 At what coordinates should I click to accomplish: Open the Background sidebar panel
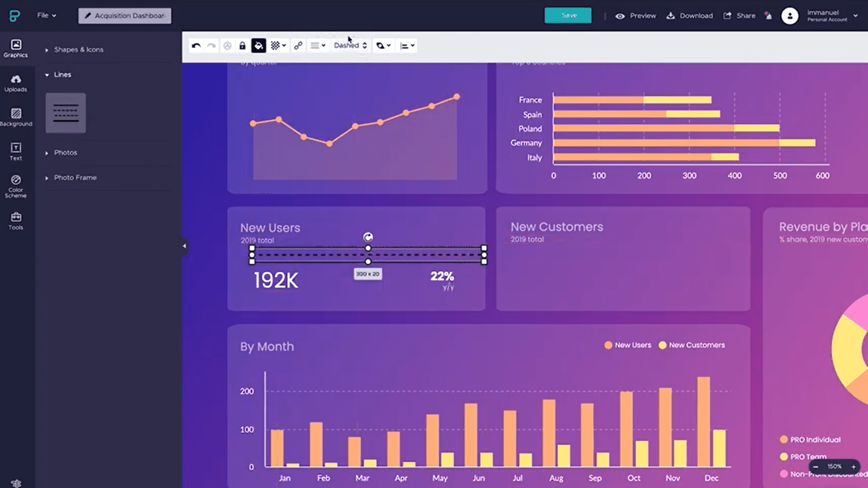[16, 117]
